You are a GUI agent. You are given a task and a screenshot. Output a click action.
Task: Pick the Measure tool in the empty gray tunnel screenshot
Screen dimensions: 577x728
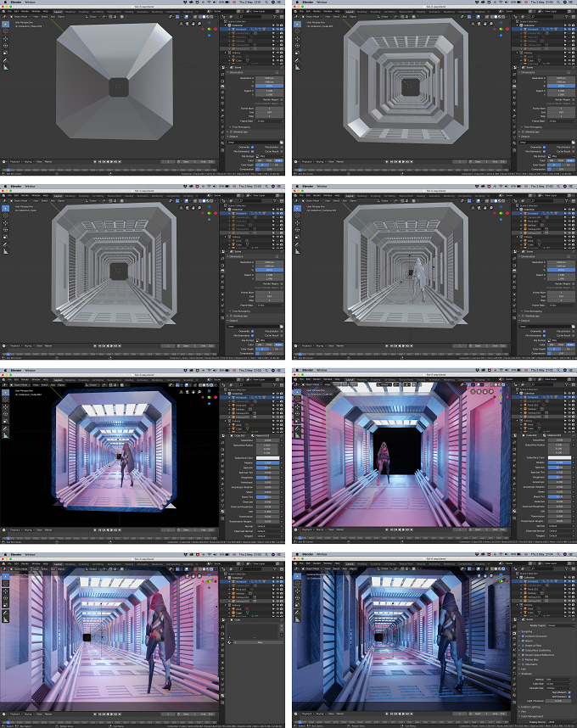pos(6,252)
